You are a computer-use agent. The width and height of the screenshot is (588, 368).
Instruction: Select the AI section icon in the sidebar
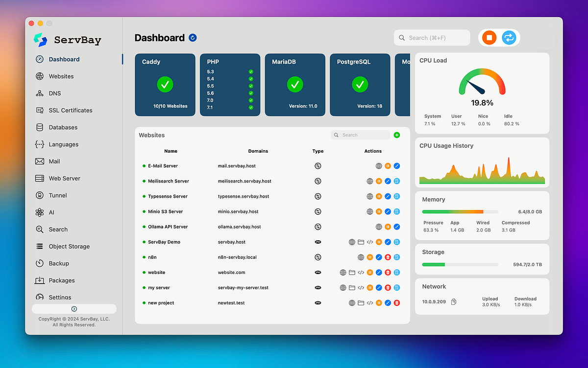pos(41,212)
